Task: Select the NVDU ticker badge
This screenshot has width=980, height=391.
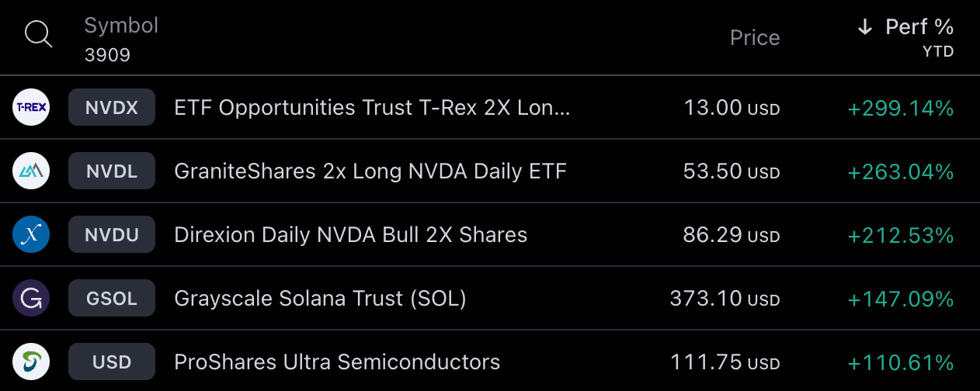Action: [112, 235]
